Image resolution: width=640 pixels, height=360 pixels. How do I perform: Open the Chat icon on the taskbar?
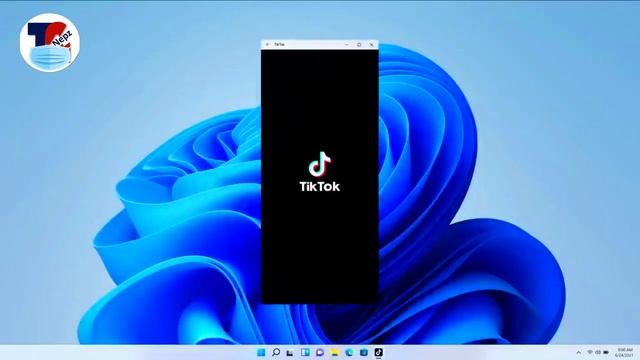pos(320,352)
